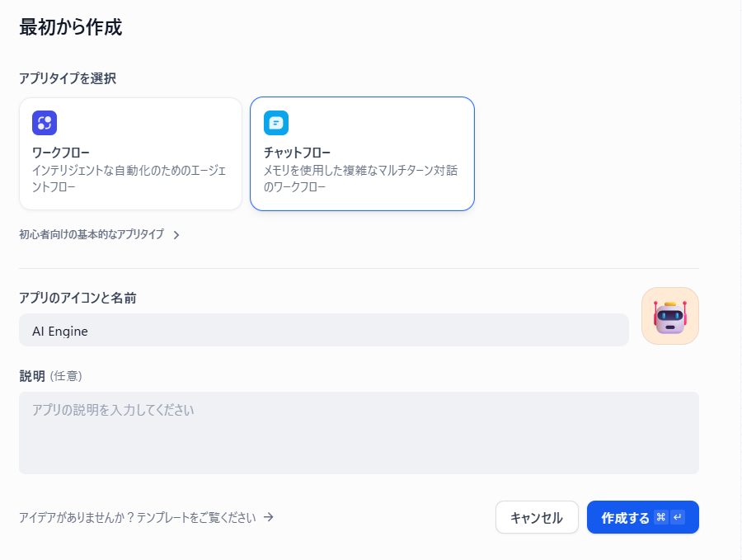Viewport: 742px width, 560px height.
Task: Click the chevron next to 初心者向けの基本的なアプリタイプ
Action: (x=176, y=235)
